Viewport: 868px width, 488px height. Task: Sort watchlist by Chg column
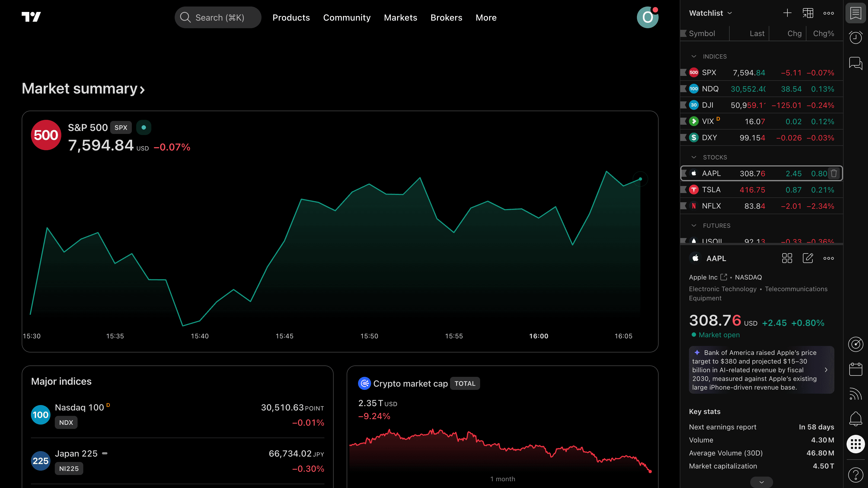pos(794,33)
